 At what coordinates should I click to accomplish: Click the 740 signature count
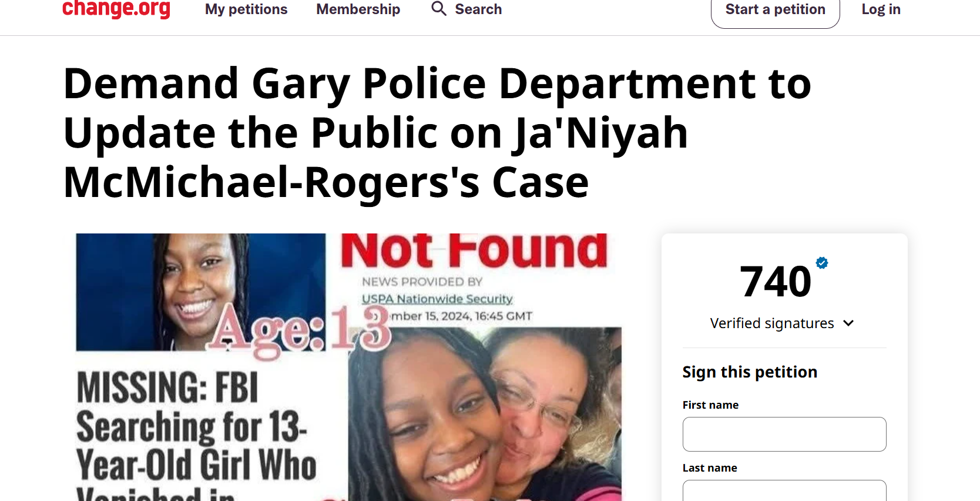[x=776, y=282]
